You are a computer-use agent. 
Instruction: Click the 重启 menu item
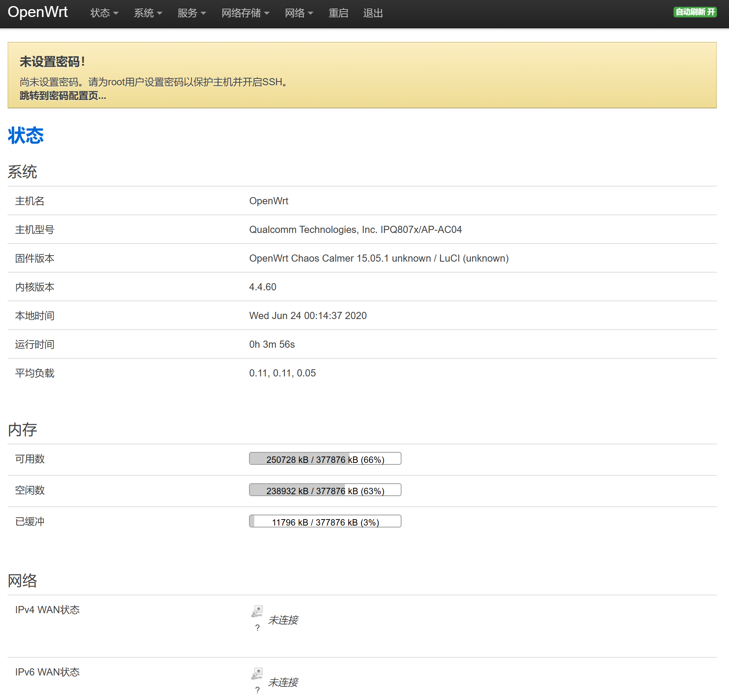pyautogui.click(x=338, y=13)
